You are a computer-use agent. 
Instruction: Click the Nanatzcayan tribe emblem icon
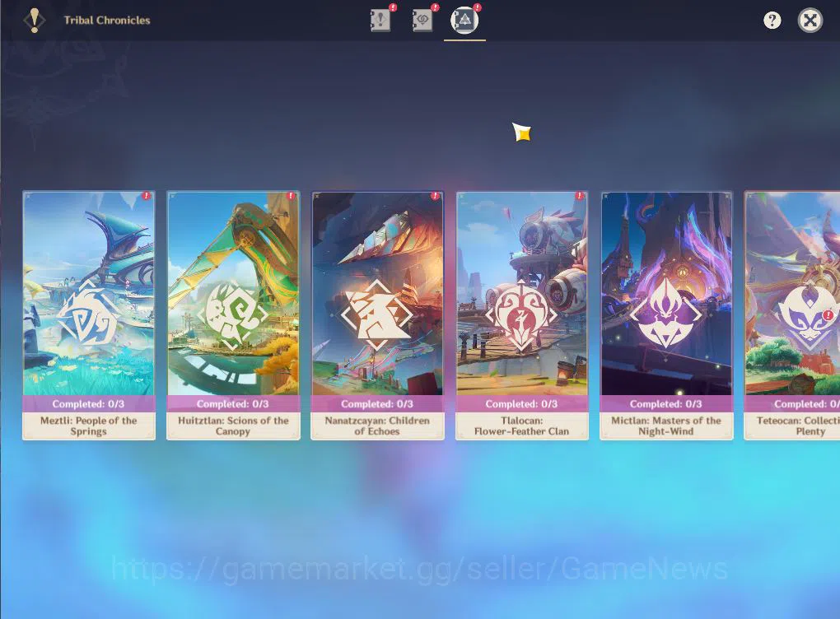pyautogui.click(x=377, y=315)
